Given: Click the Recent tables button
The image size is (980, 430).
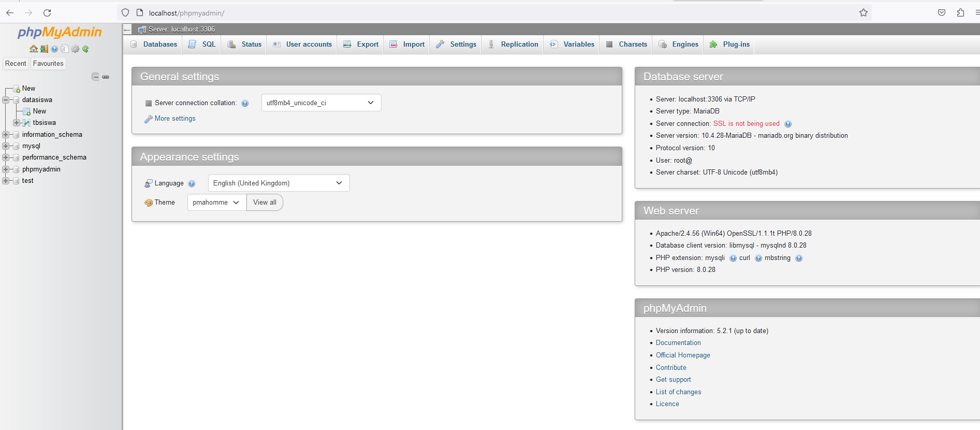Looking at the screenshot, I should coord(16,63).
